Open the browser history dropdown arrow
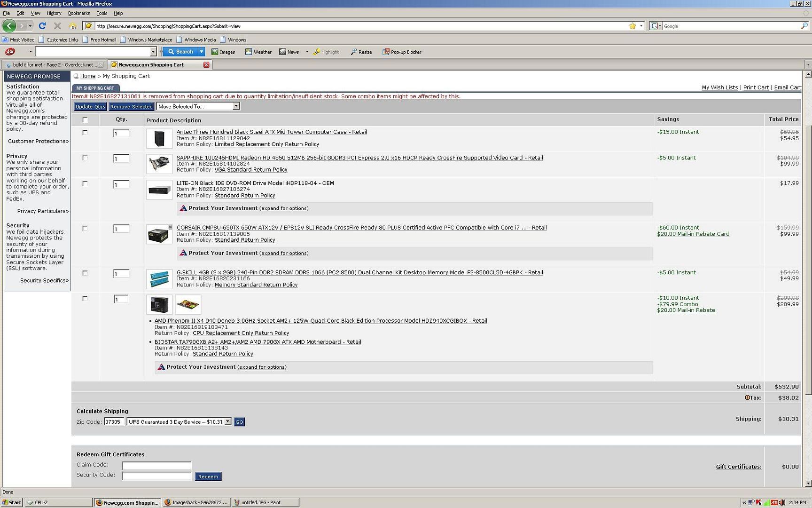 tap(31, 26)
